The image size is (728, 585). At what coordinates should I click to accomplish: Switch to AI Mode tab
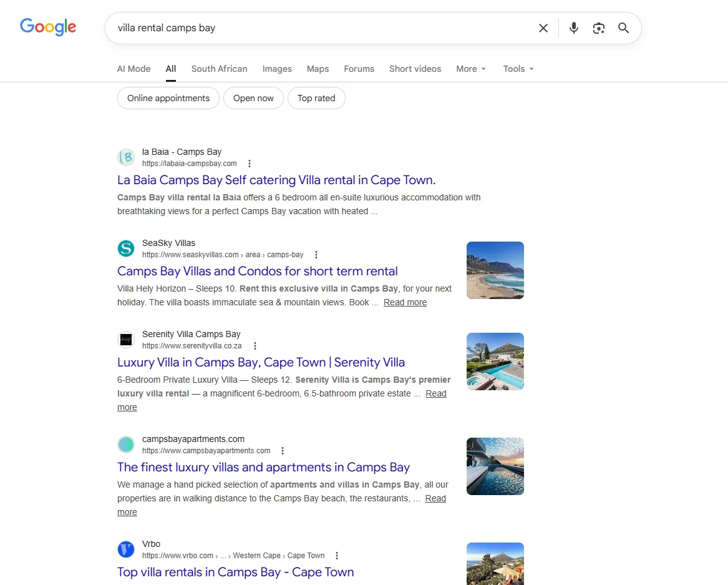[133, 69]
